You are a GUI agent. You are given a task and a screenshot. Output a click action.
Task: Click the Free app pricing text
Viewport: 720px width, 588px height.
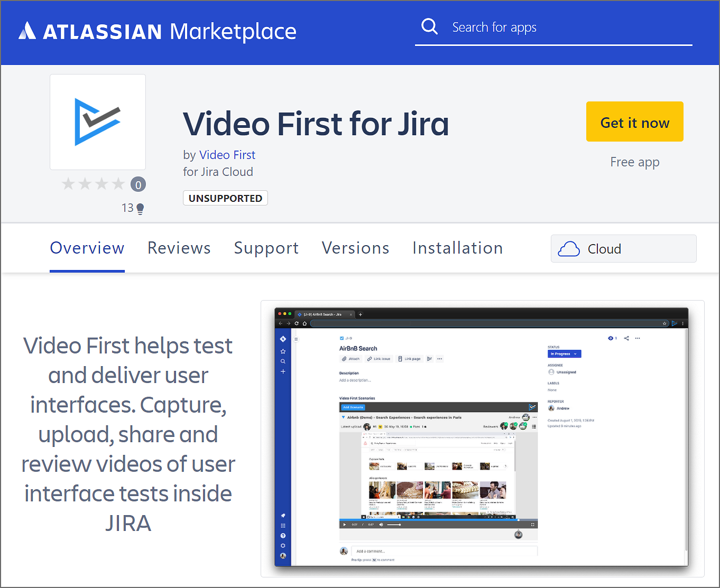(x=634, y=162)
